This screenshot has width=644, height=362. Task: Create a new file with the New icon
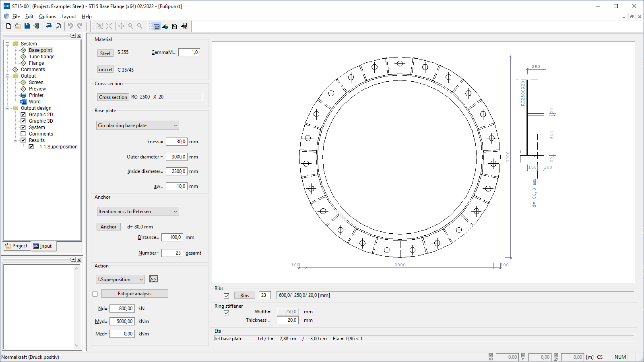point(8,26)
